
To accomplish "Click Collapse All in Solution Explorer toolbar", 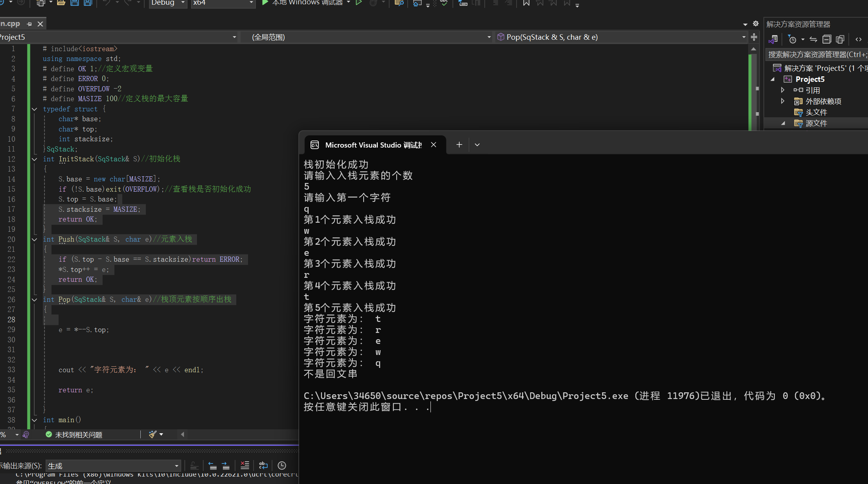I will [x=827, y=39].
